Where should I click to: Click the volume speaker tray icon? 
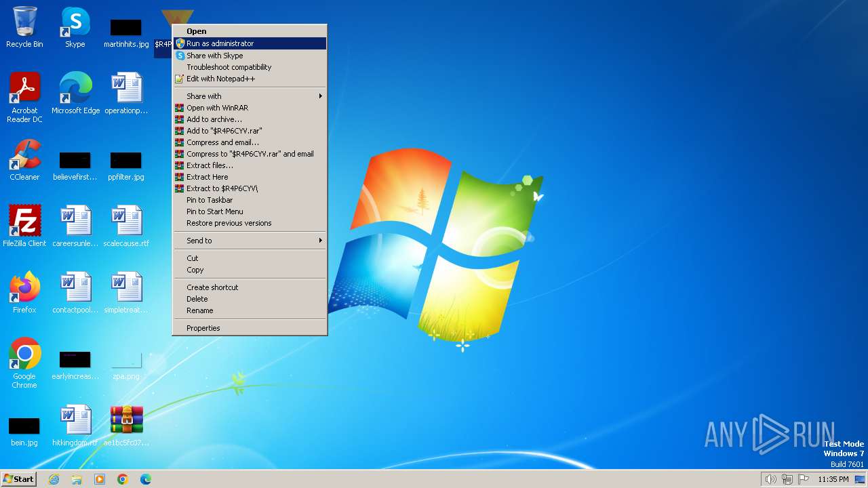[x=770, y=479]
